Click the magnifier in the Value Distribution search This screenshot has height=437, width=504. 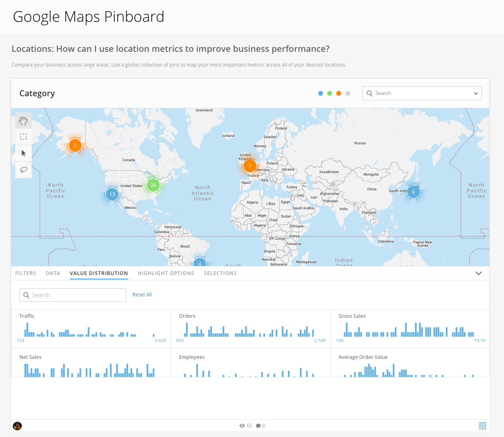(x=25, y=295)
